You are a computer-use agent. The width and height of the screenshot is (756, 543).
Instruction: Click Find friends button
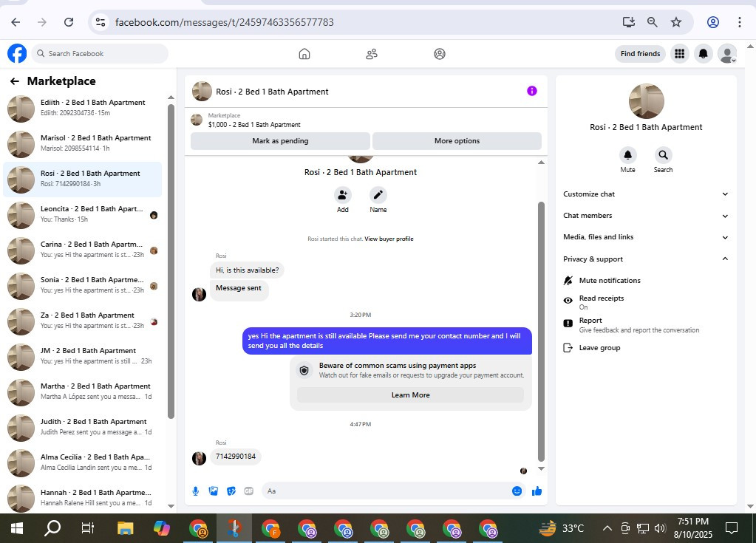point(640,53)
